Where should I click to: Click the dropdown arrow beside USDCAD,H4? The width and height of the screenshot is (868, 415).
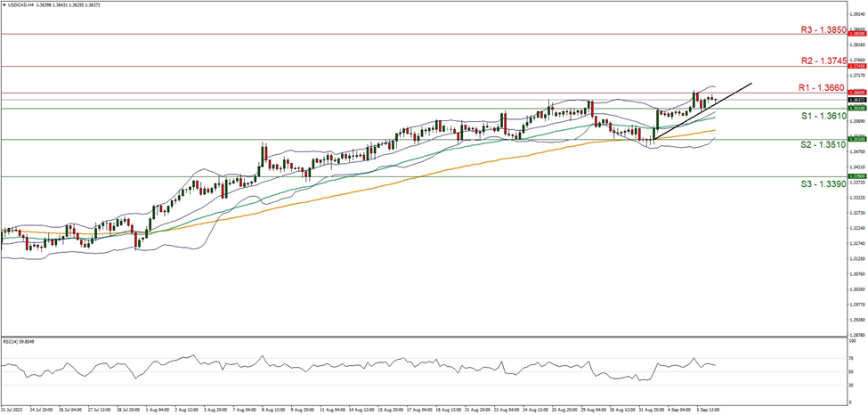[5, 6]
